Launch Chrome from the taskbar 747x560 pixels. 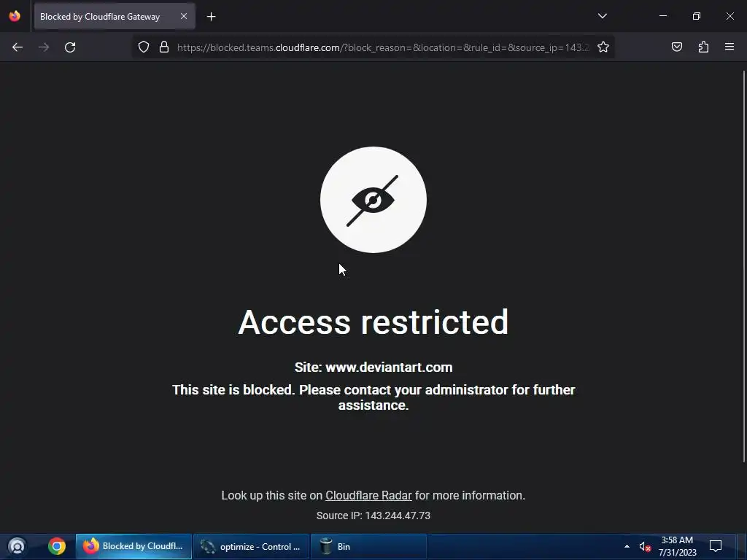coord(57,546)
